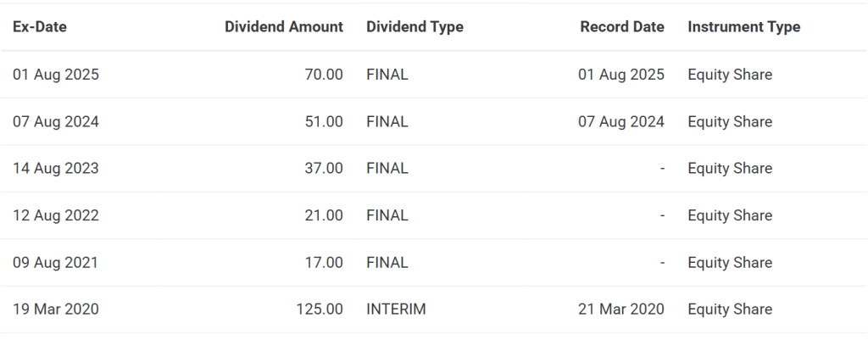868x340 pixels.
Task: Click the 21 Mar 2020 record date
Action: click(621, 309)
